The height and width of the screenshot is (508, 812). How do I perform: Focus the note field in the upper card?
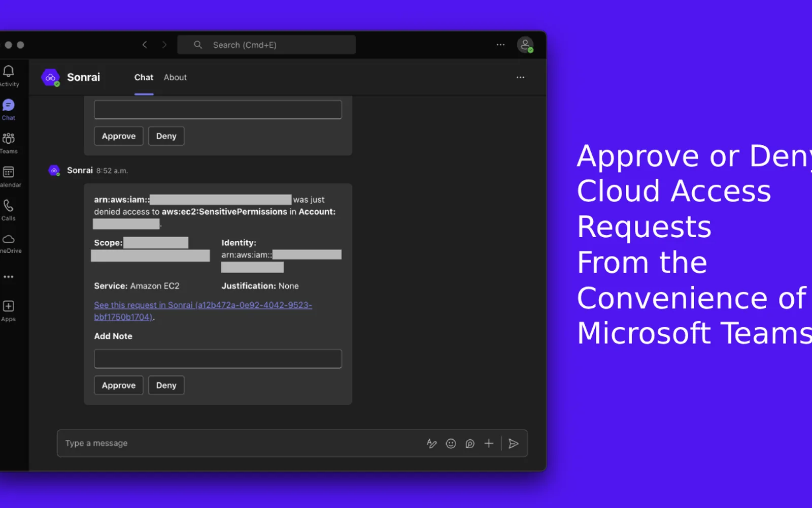pyautogui.click(x=218, y=110)
